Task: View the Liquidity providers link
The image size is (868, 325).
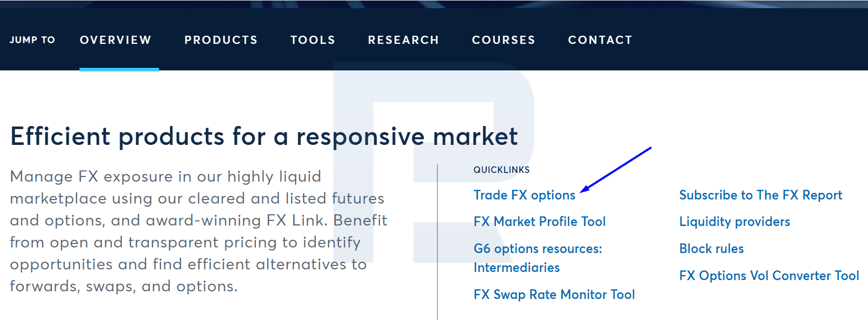Action: click(734, 221)
